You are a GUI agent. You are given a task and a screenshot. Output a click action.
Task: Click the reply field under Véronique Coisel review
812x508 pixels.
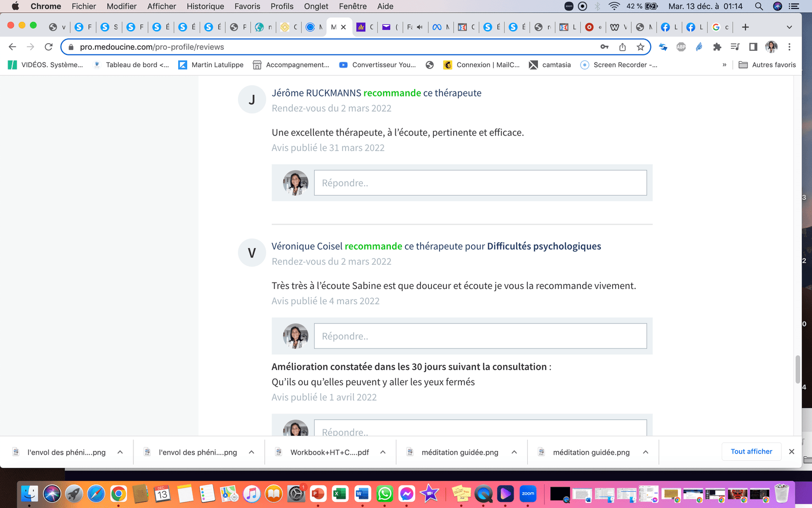tap(480, 336)
